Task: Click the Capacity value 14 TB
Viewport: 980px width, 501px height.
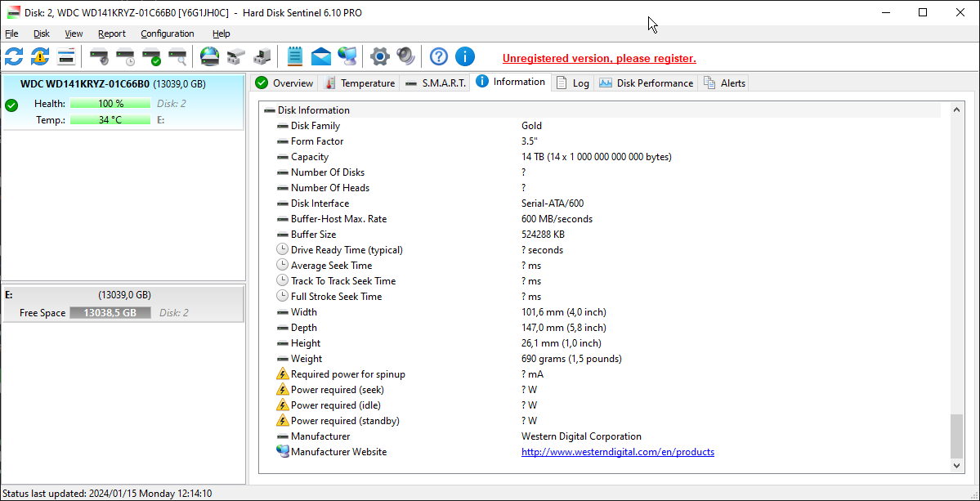Action: (596, 157)
